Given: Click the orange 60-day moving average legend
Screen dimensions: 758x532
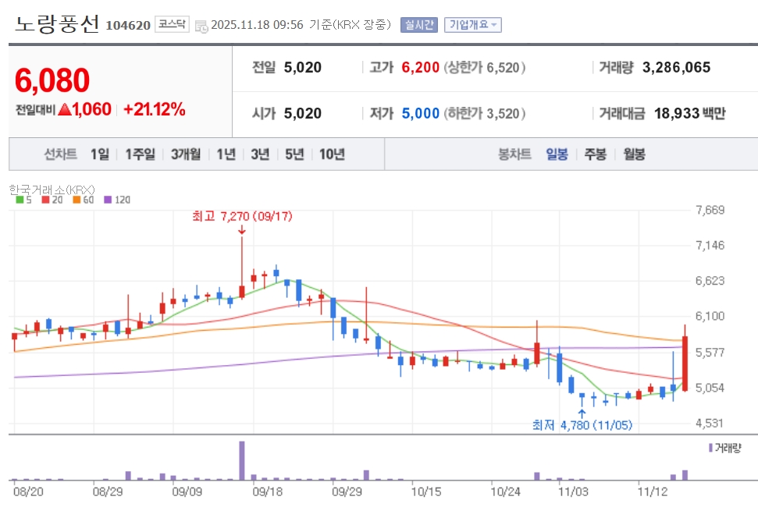Looking at the screenshot, I should [82, 200].
